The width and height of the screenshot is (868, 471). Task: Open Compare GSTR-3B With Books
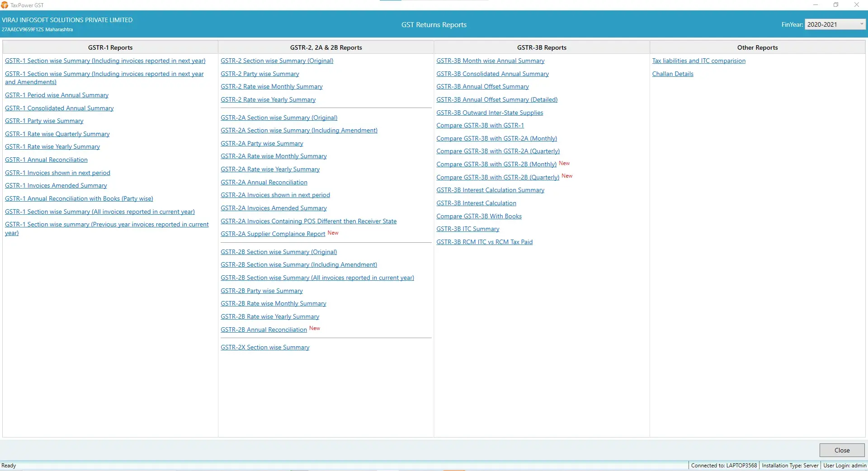(x=479, y=217)
